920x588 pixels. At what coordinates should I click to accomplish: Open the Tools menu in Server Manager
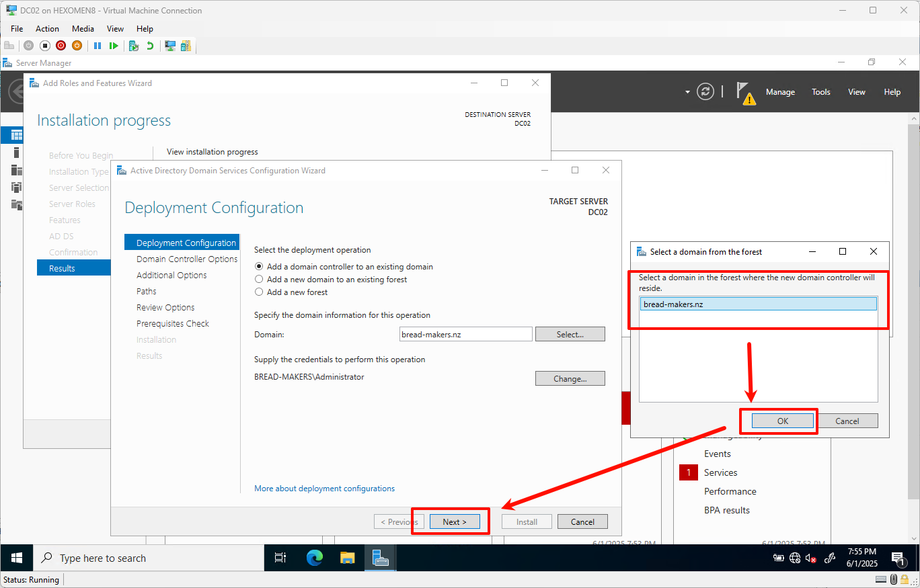pyautogui.click(x=820, y=92)
